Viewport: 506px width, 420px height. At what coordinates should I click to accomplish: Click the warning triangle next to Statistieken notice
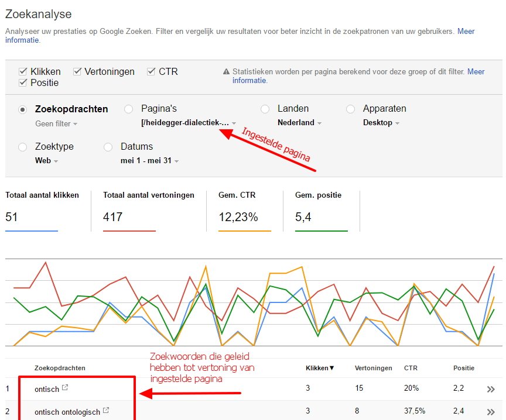pyautogui.click(x=226, y=71)
